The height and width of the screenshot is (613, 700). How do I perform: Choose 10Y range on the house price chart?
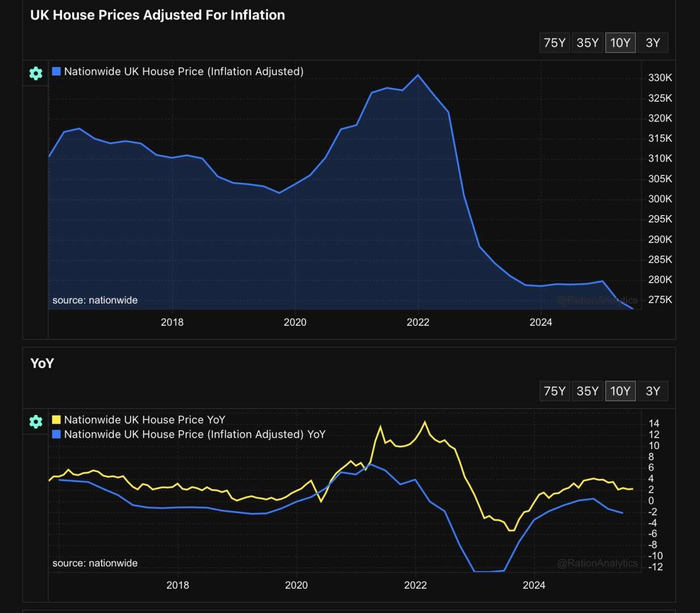pos(620,43)
